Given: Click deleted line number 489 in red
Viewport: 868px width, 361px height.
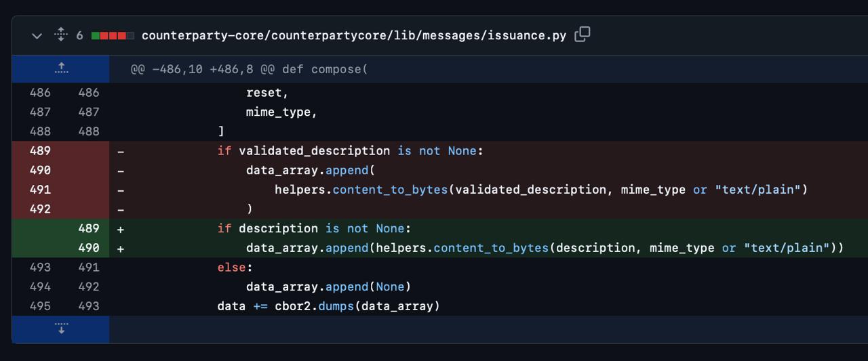Looking at the screenshot, I should tap(40, 150).
